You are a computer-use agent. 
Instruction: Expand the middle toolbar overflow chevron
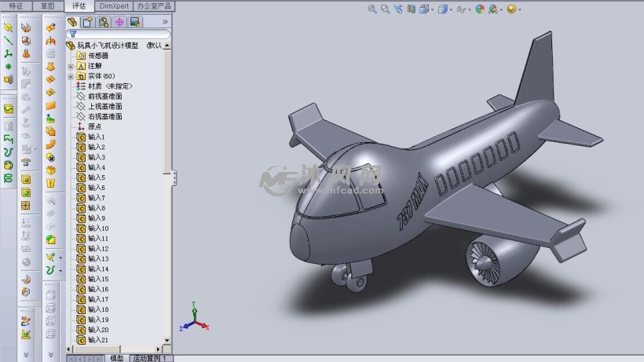pyautogui.click(x=50, y=355)
